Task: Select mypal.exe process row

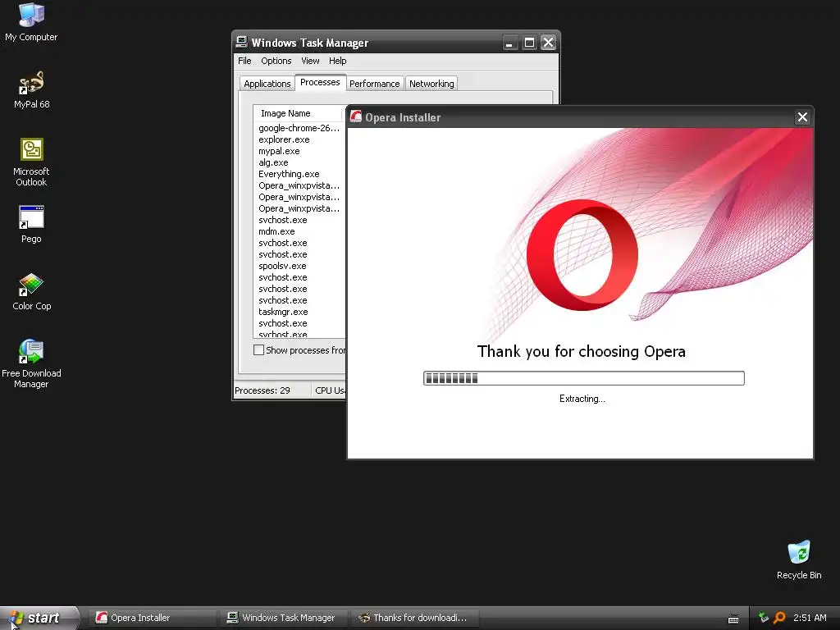Action: tap(299, 151)
